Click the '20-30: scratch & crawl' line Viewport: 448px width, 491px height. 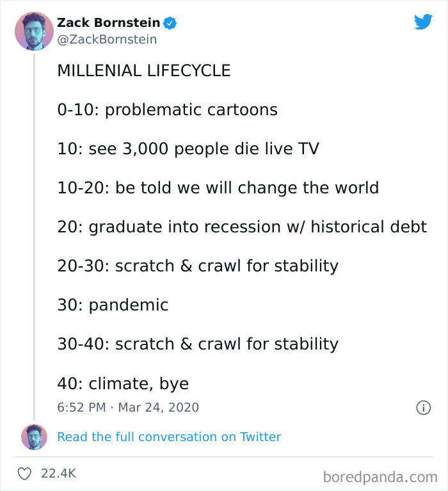(x=198, y=266)
